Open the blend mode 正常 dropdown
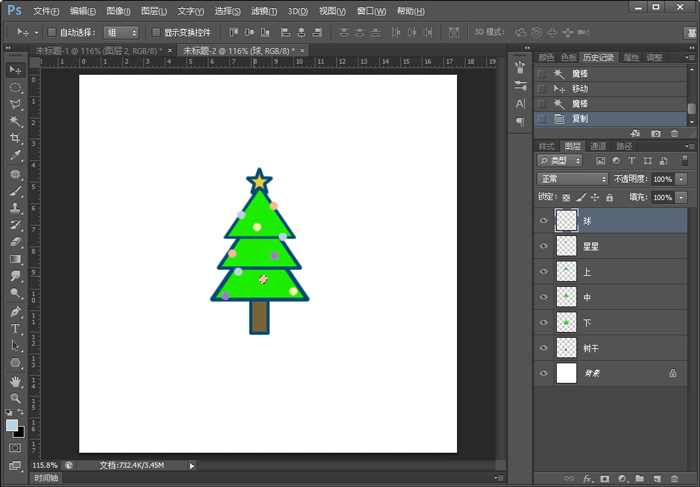The image size is (700, 487). pyautogui.click(x=572, y=179)
